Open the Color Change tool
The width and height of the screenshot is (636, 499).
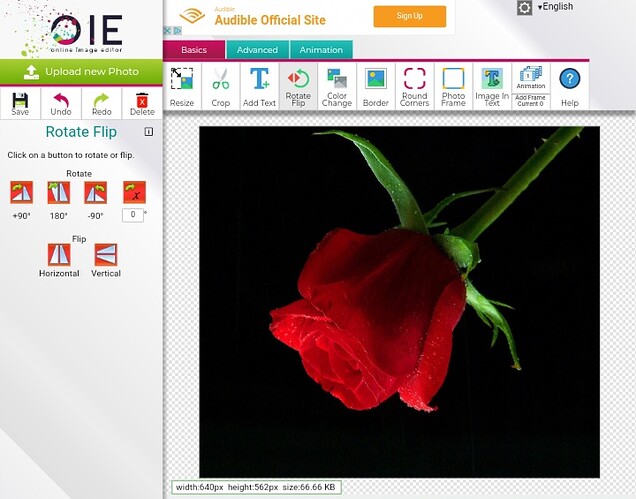point(337,86)
